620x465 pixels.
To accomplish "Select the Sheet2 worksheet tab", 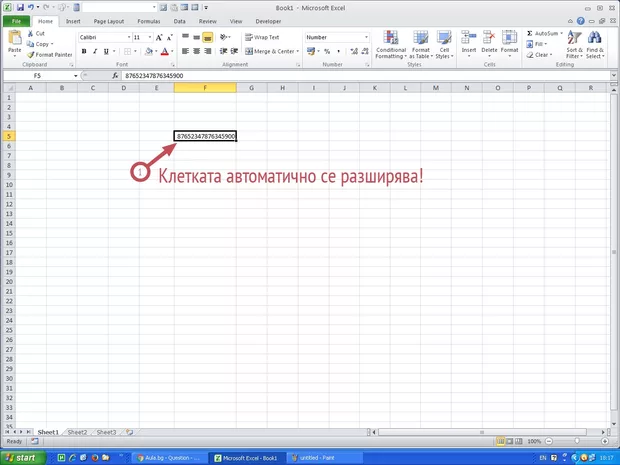I will pyautogui.click(x=77, y=432).
